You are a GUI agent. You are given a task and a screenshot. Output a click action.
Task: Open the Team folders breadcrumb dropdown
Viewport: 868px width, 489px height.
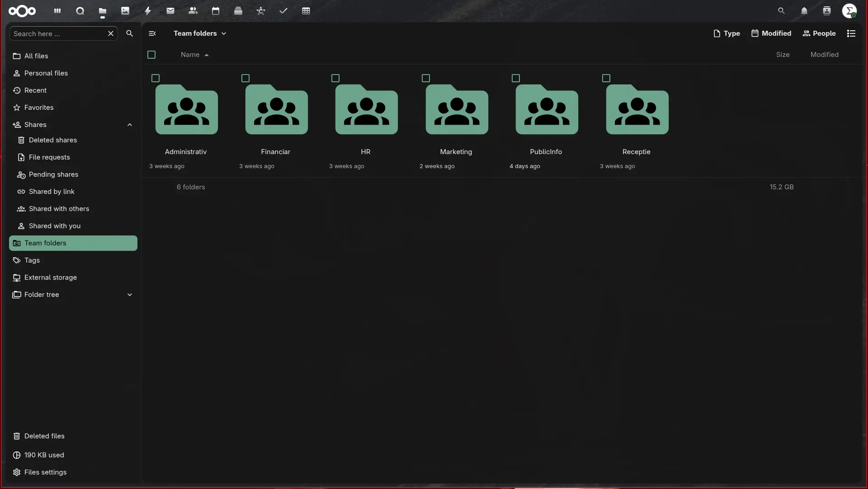coord(200,33)
